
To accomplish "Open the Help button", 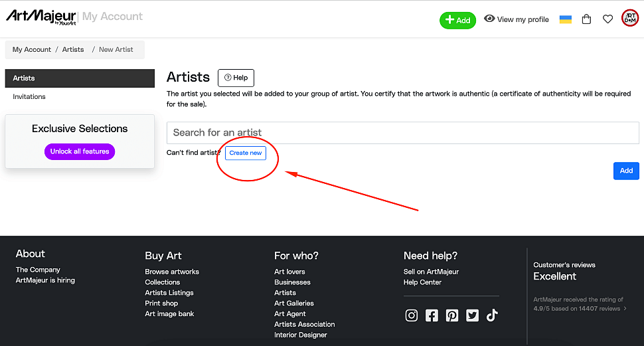I will coord(236,78).
